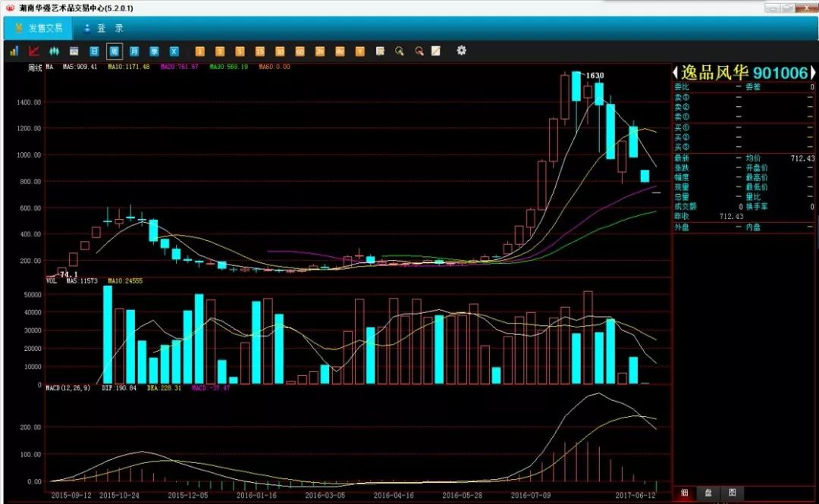Image resolution: width=819 pixels, height=504 pixels.
Task: Select the 15-minute period icon
Action: coord(259,51)
